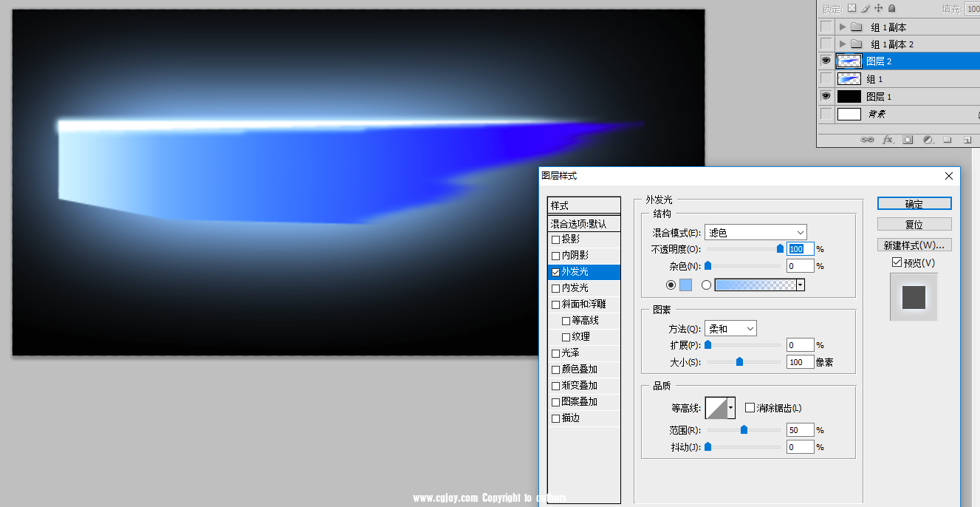
Task: Enable the 渐变叠加 gradient overlay checkbox
Action: [x=555, y=386]
